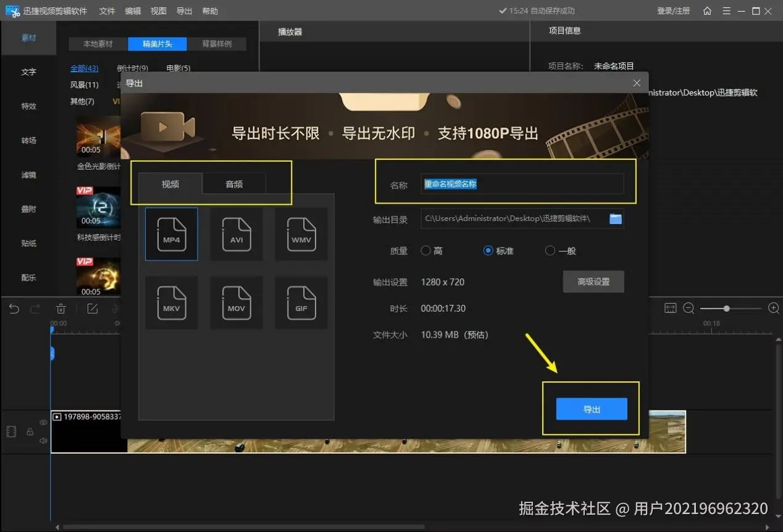Viewport: 783px width, 532px height.
Task: Adjust the timeline zoom slider
Action: 727,308
